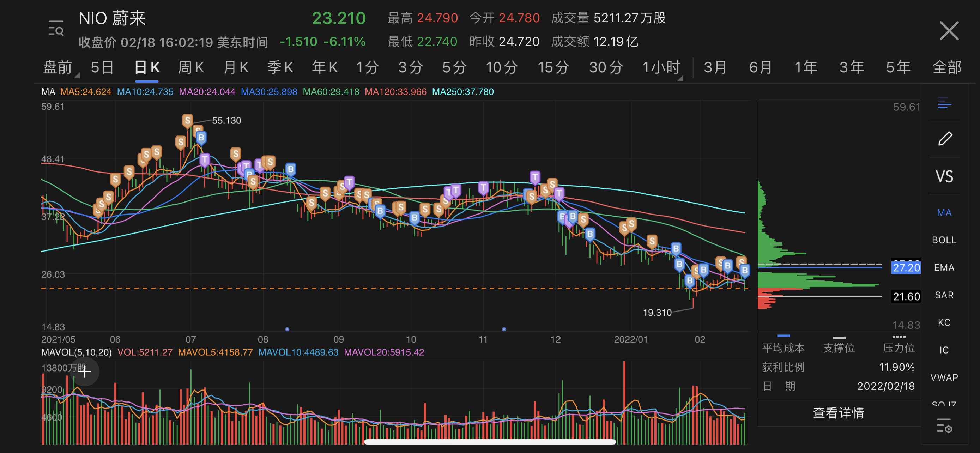Select the 3年 time range tab
This screenshot has height=453, width=980.
851,67
